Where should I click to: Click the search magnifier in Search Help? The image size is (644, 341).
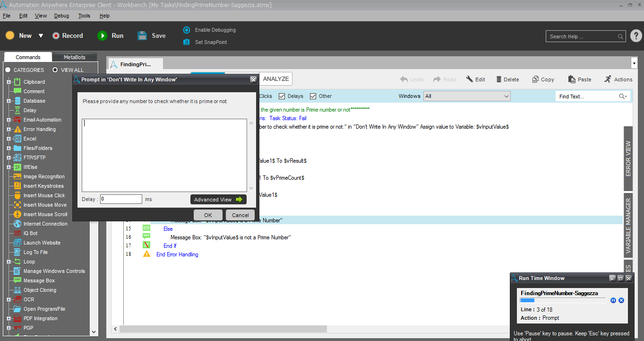(620, 36)
